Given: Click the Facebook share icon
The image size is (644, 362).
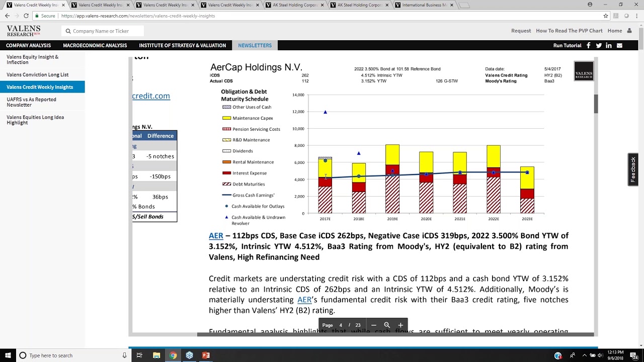Looking at the screenshot, I should pyautogui.click(x=588, y=45).
